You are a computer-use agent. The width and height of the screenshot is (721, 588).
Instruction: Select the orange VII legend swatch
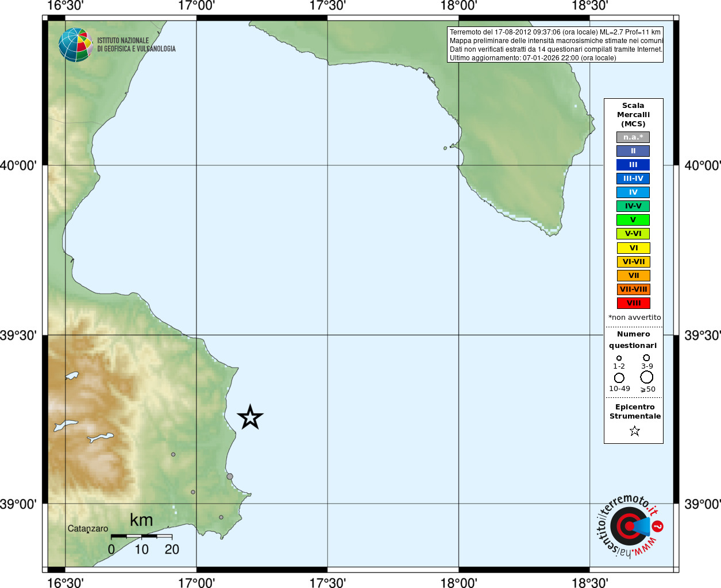coord(634,276)
